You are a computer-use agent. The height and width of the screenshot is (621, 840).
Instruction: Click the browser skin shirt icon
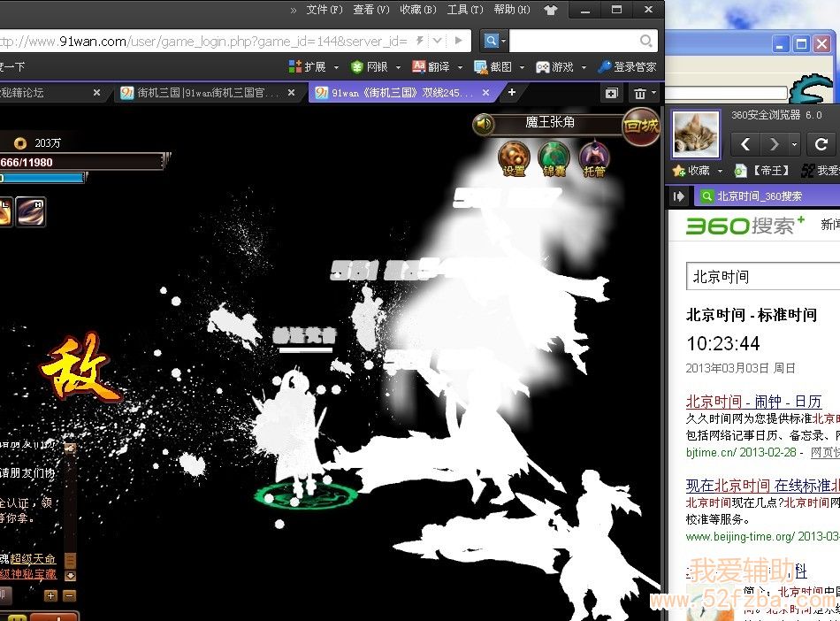tap(550, 11)
